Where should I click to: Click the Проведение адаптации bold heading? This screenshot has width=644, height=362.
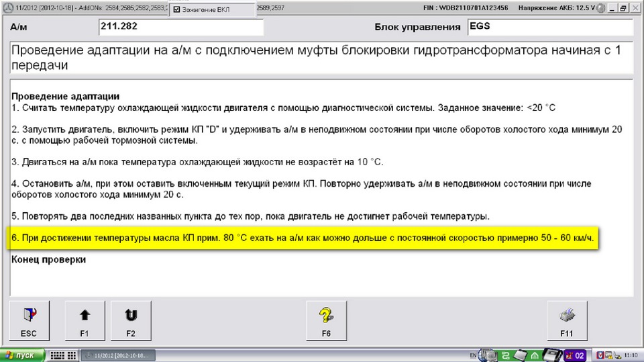coord(65,96)
